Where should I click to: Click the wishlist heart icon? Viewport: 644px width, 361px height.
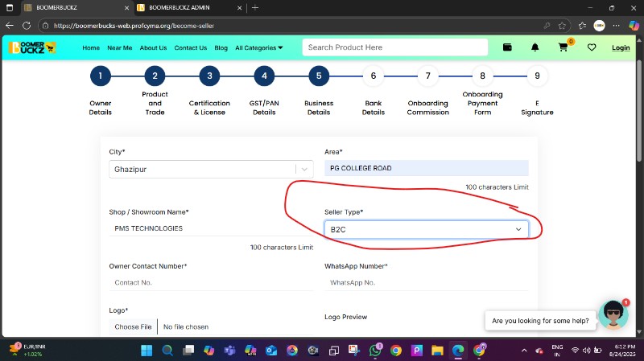coord(592,47)
